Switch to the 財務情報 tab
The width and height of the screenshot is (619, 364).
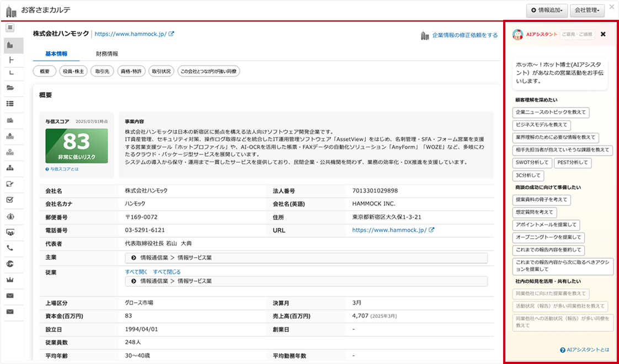click(106, 54)
